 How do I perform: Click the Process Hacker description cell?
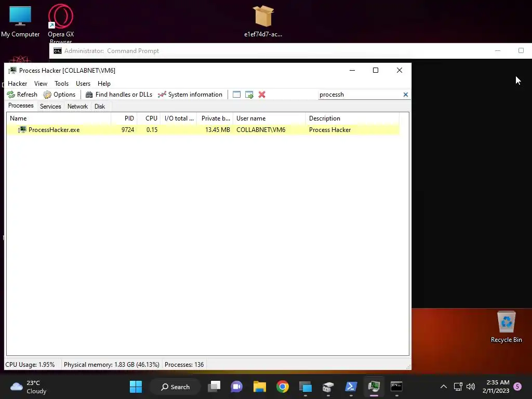[330, 129]
